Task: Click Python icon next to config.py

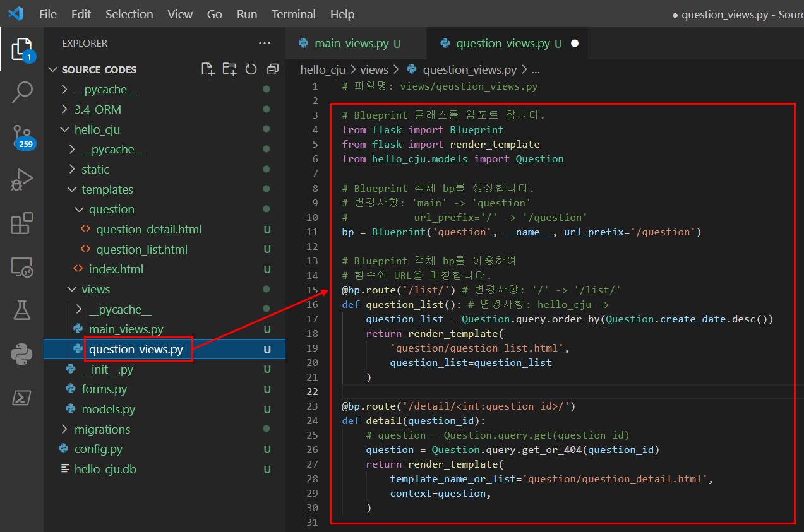Action: (x=63, y=449)
